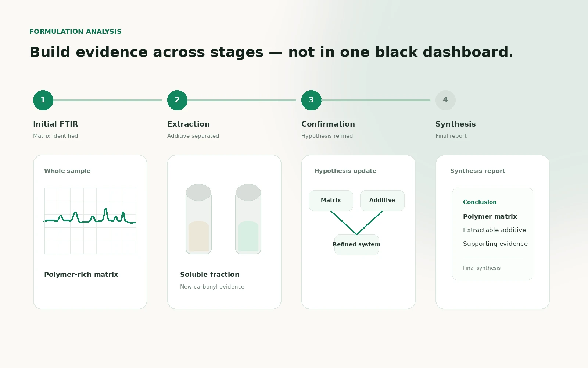Click the Polymer matrix conclusion line
The width and height of the screenshot is (588, 368).
click(x=490, y=216)
